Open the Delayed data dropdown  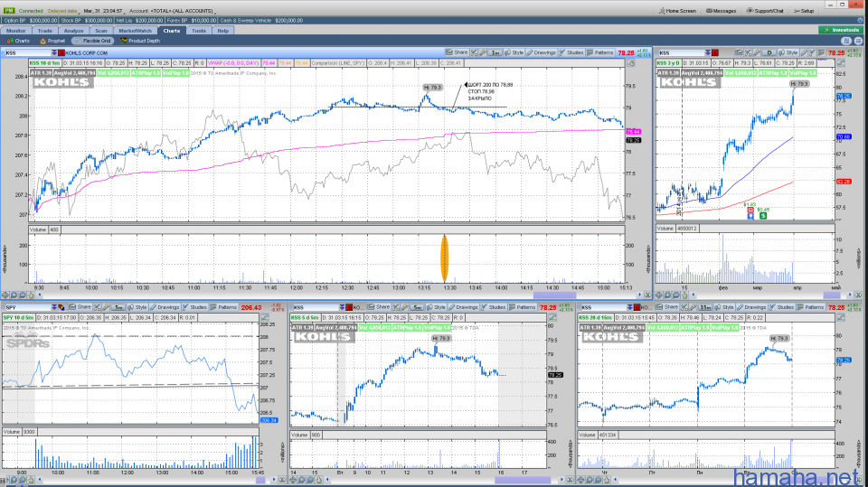click(63, 11)
